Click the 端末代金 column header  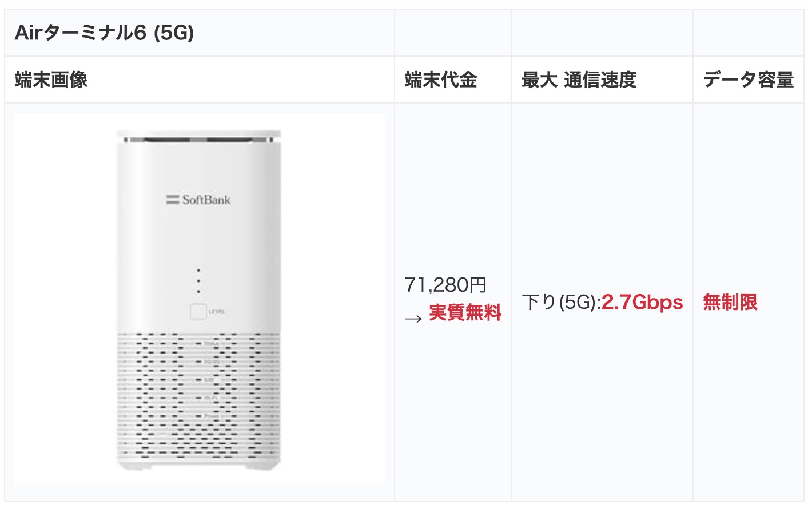tap(453, 80)
